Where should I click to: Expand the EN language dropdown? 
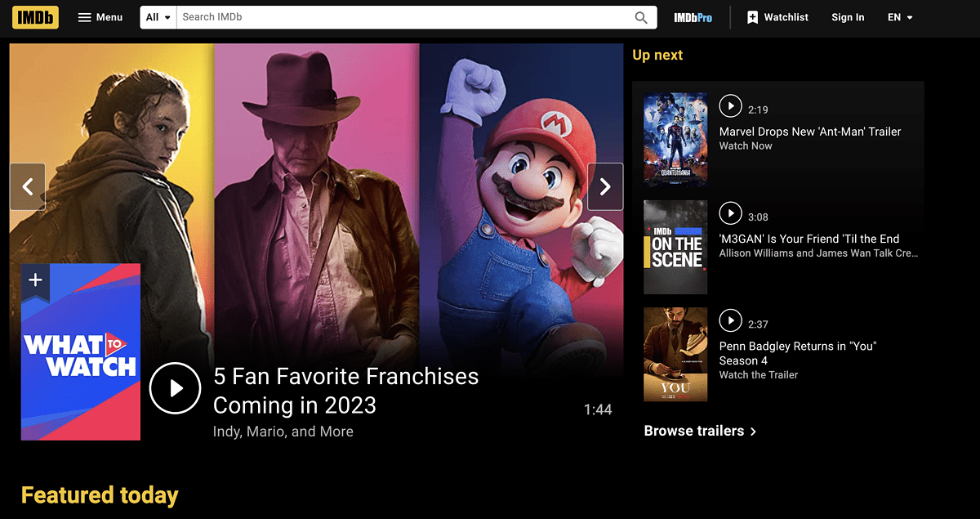point(900,17)
